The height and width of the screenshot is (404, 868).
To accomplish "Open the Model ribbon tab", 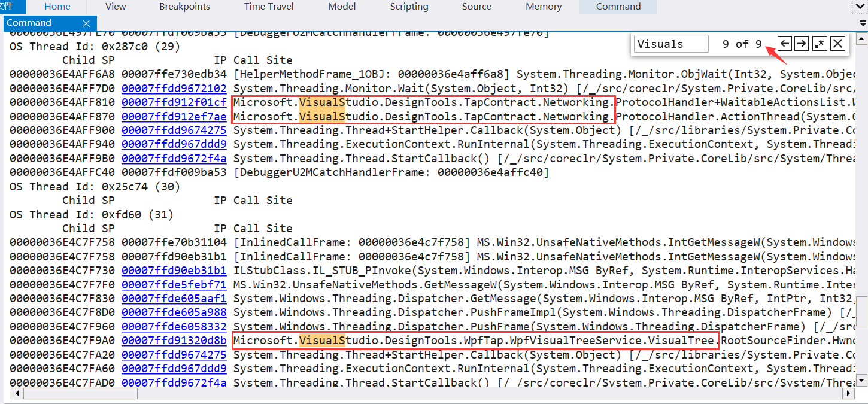I will point(342,7).
